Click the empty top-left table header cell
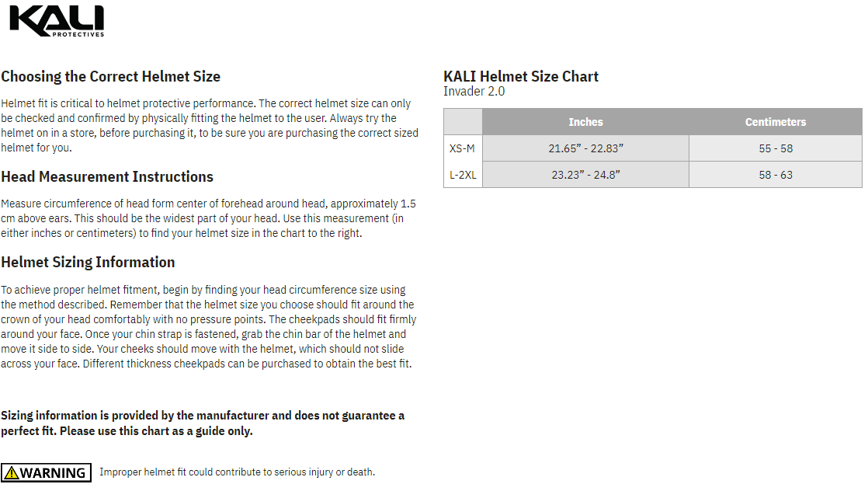Image resolution: width=868 pixels, height=484 pixels. (x=463, y=122)
